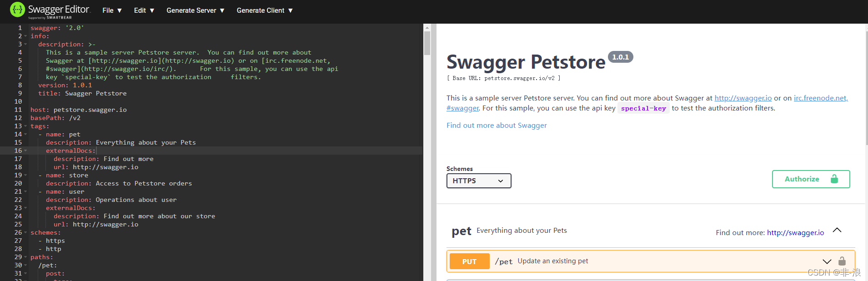Click description: Operations about user line

point(111,200)
